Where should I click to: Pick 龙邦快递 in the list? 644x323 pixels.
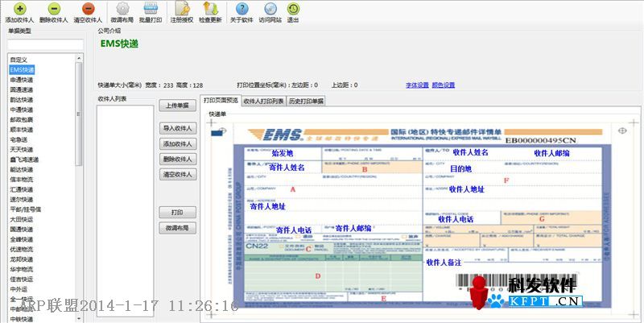click(22, 259)
